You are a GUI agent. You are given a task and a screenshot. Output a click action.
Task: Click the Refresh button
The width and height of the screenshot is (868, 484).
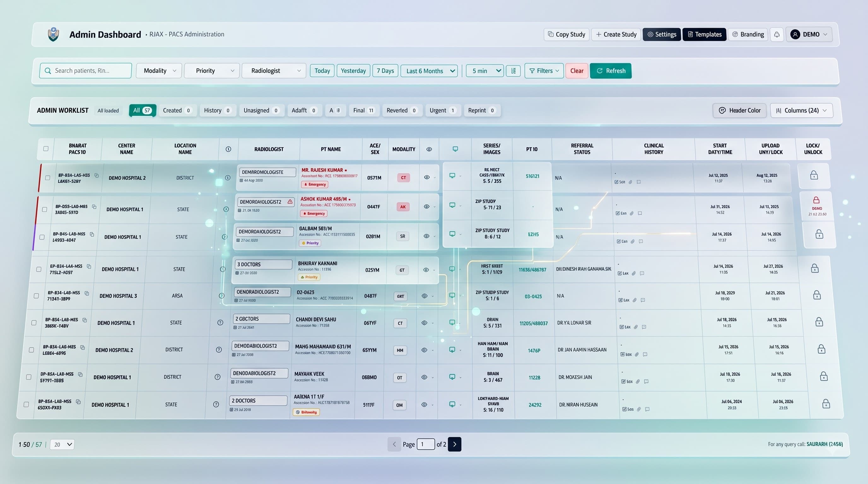(x=611, y=71)
